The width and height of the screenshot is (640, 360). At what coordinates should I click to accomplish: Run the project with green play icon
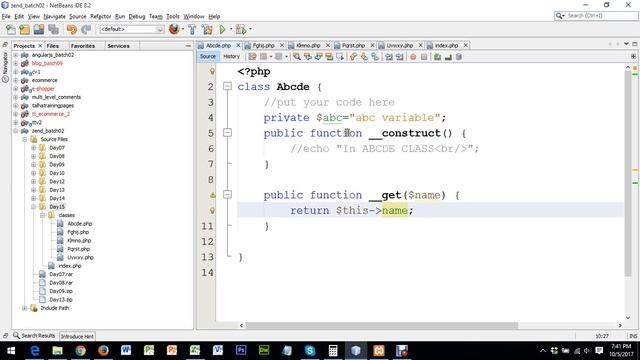pyautogui.click(x=222, y=29)
